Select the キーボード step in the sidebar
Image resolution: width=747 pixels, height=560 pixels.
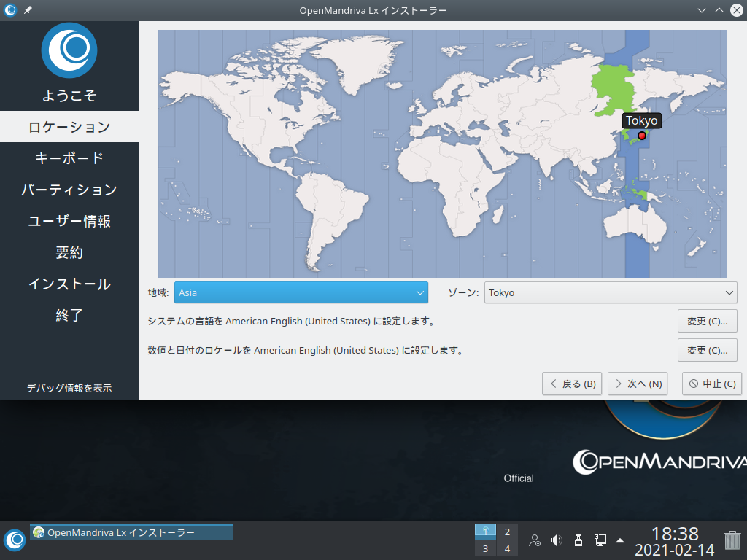click(x=69, y=158)
